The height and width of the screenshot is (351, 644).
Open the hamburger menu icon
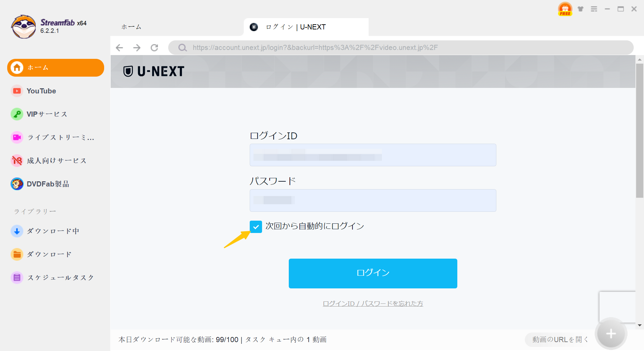[594, 9]
